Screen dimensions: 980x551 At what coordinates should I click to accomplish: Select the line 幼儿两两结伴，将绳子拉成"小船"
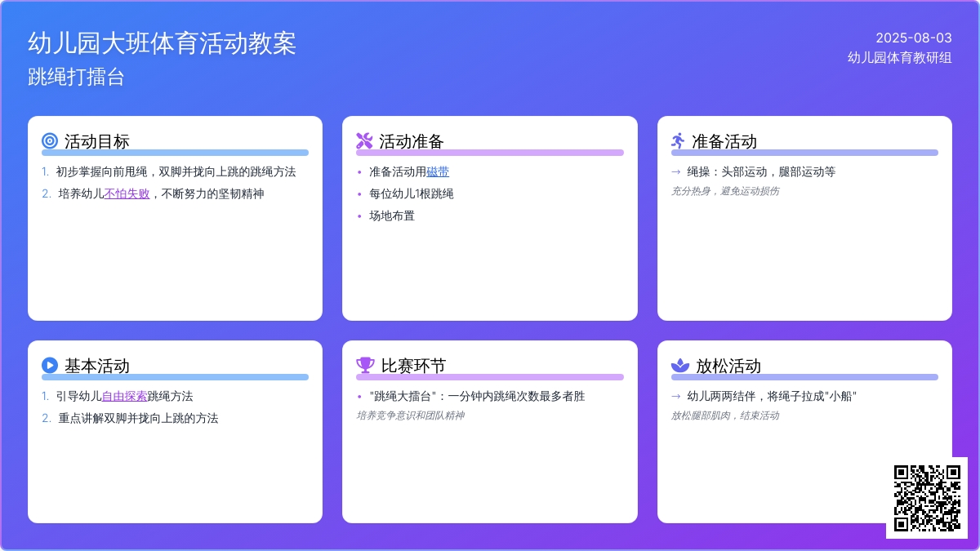tap(772, 397)
